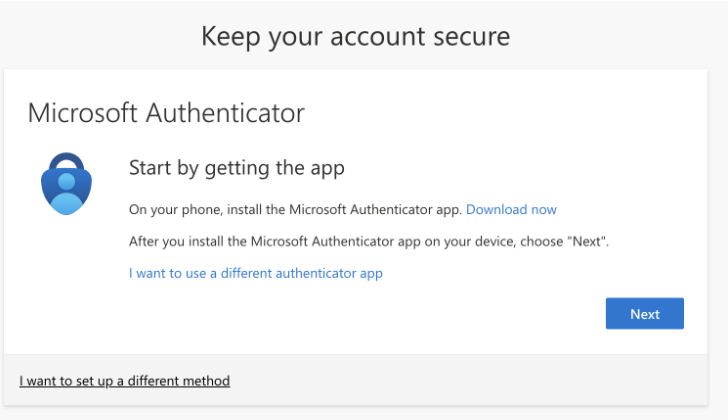Image resolution: width=728 pixels, height=420 pixels.
Task: Click the word Authenticator in the card heading
Action: 225,113
